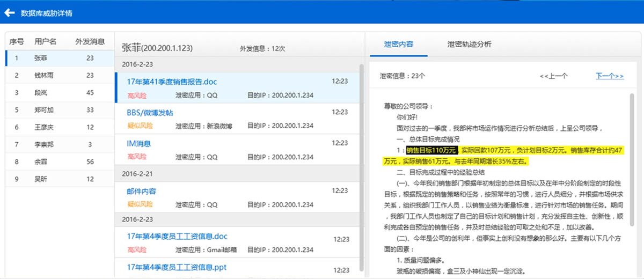The width and height of the screenshot is (644, 279).
Task: Select user 王彦庆 row
Action: click(59, 127)
